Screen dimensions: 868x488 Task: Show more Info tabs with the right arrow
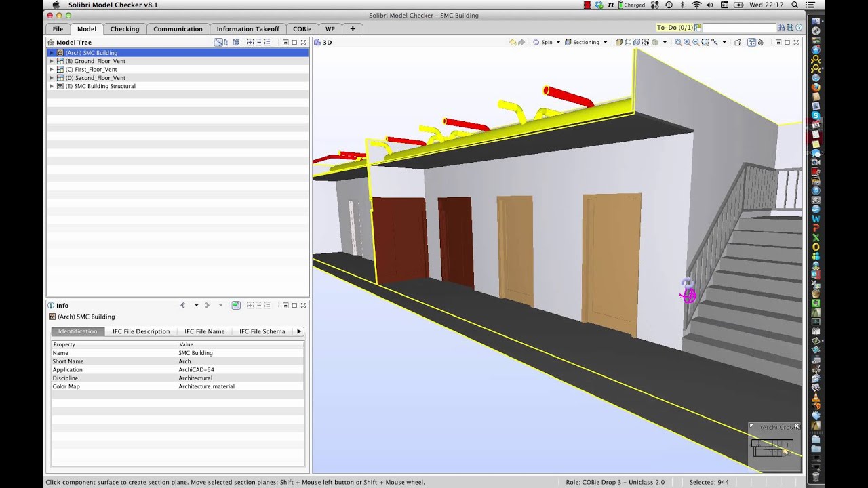point(299,331)
